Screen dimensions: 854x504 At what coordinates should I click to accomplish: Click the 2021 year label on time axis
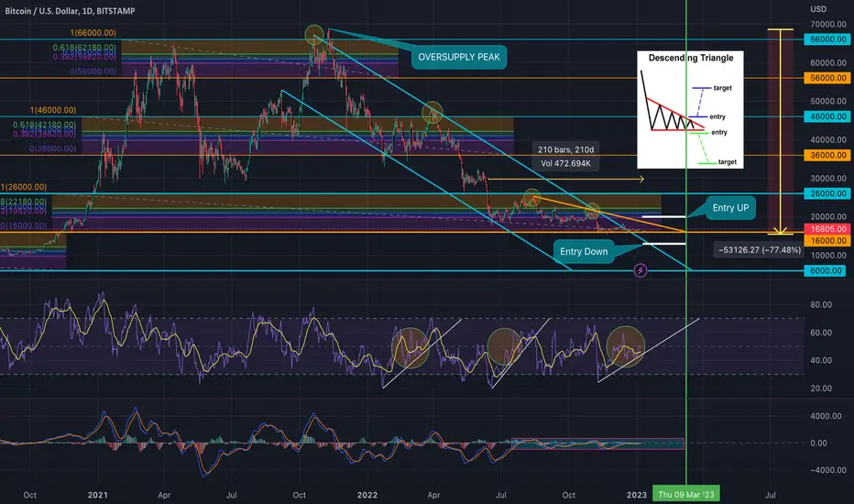(97, 495)
